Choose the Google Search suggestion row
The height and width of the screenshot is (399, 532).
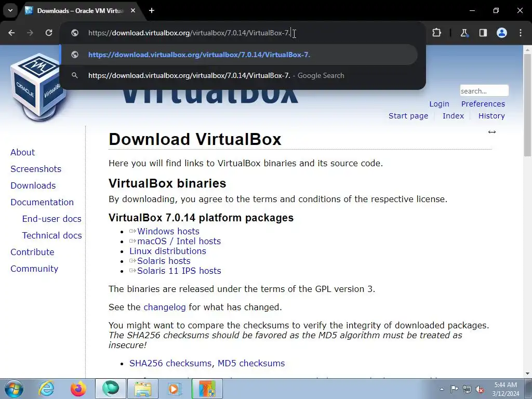point(239,75)
